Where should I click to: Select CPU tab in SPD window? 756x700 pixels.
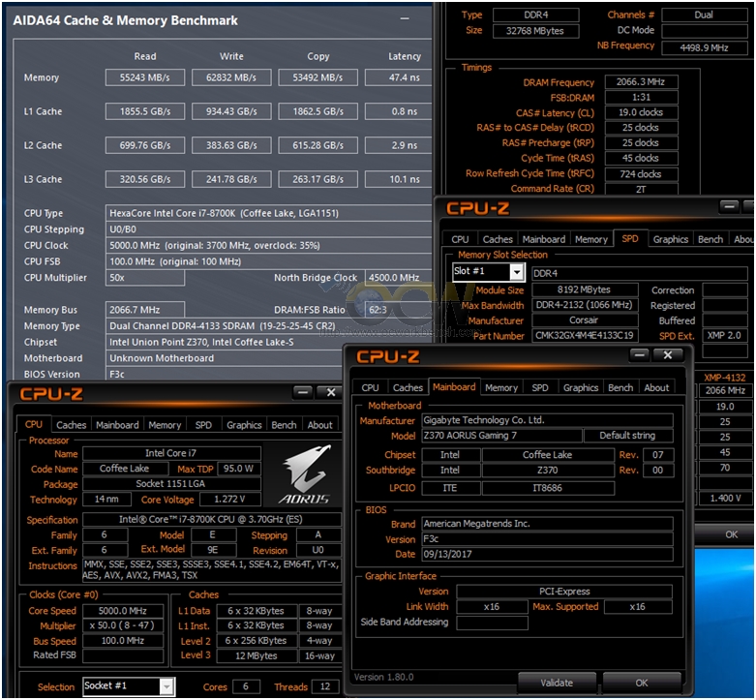pyautogui.click(x=460, y=239)
